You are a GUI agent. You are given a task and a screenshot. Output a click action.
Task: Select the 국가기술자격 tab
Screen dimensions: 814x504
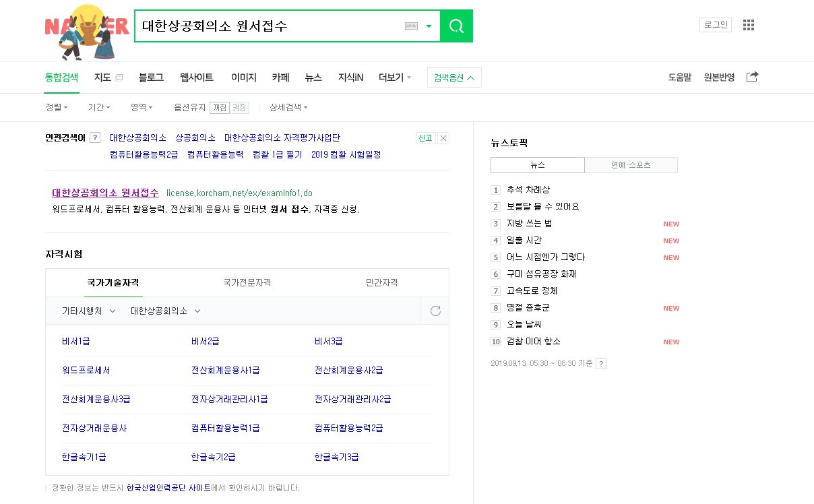pyautogui.click(x=113, y=282)
